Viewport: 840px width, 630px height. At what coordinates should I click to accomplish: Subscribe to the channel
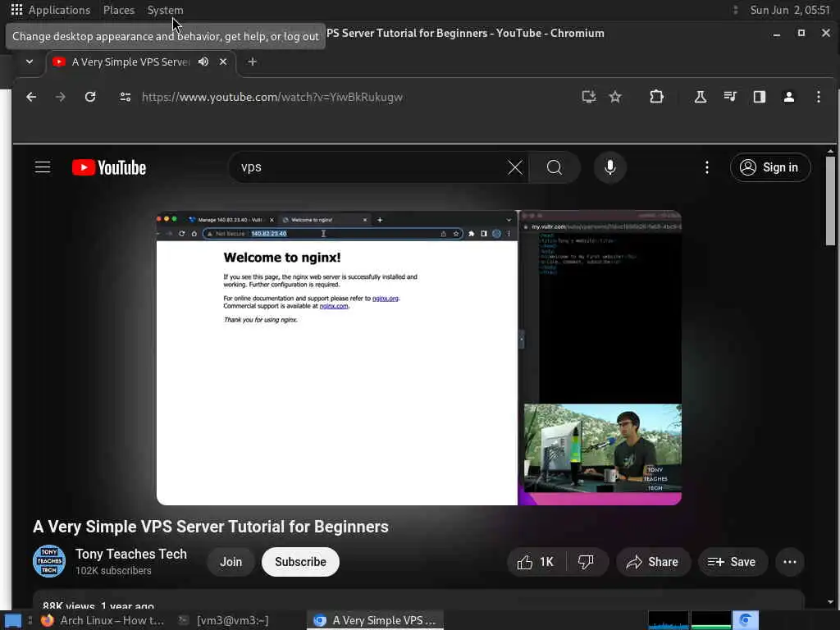pyautogui.click(x=300, y=561)
